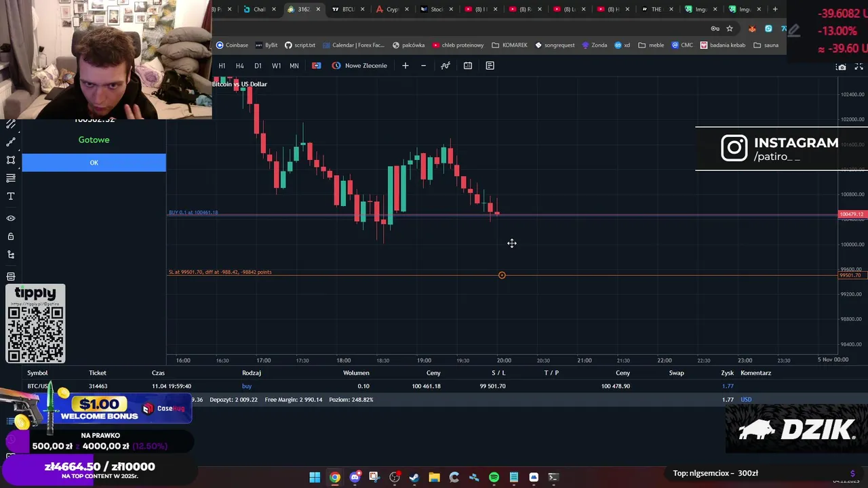This screenshot has width=868, height=488.
Task: Open MetaMask fox extension icon
Action: click(x=752, y=28)
